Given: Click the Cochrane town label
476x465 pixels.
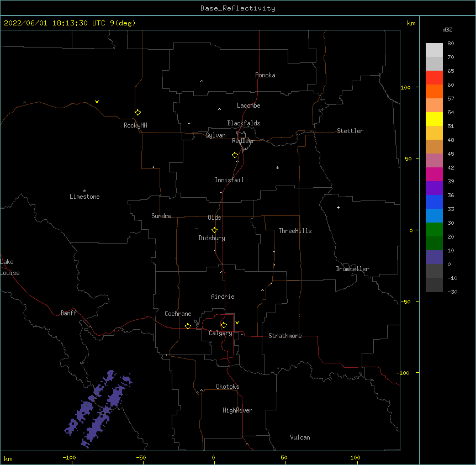Looking at the screenshot, I should [x=178, y=314].
